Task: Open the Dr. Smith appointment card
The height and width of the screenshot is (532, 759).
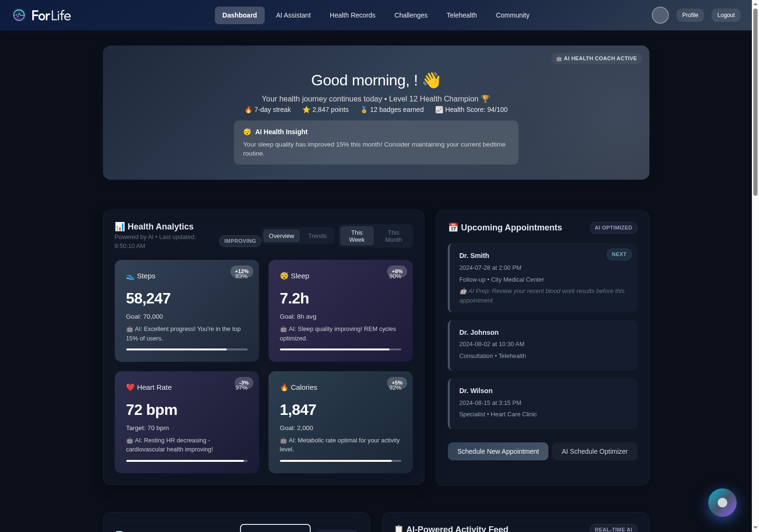Action: (x=543, y=278)
